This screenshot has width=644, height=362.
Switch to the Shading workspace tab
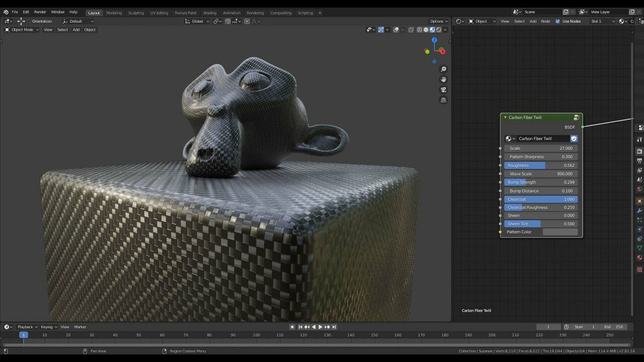tap(210, 13)
